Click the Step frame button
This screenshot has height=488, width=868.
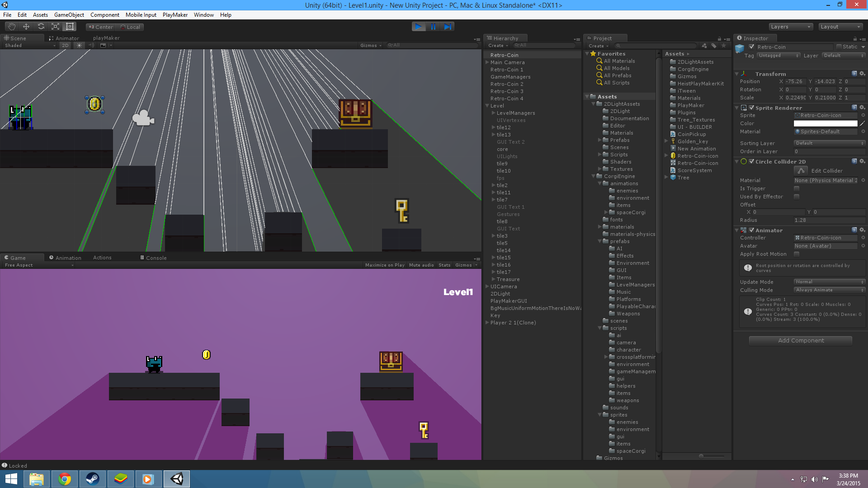(x=448, y=27)
